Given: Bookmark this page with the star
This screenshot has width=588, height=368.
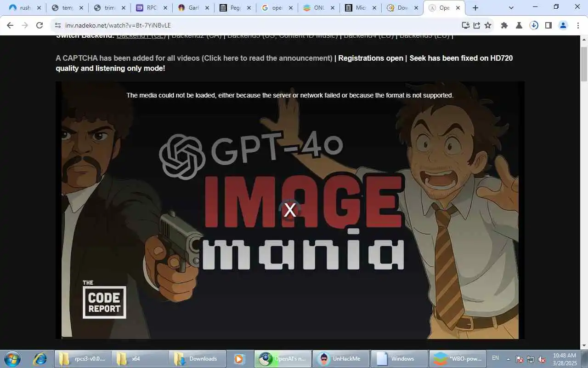Looking at the screenshot, I should [488, 25].
